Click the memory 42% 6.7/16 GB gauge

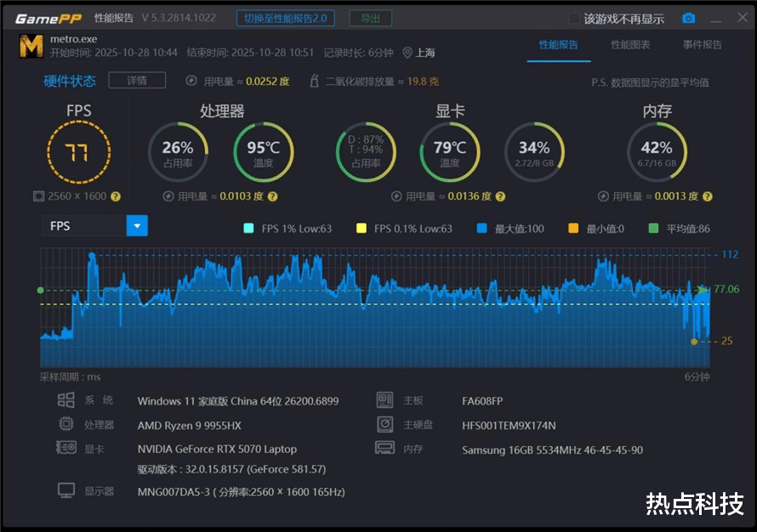(x=657, y=152)
